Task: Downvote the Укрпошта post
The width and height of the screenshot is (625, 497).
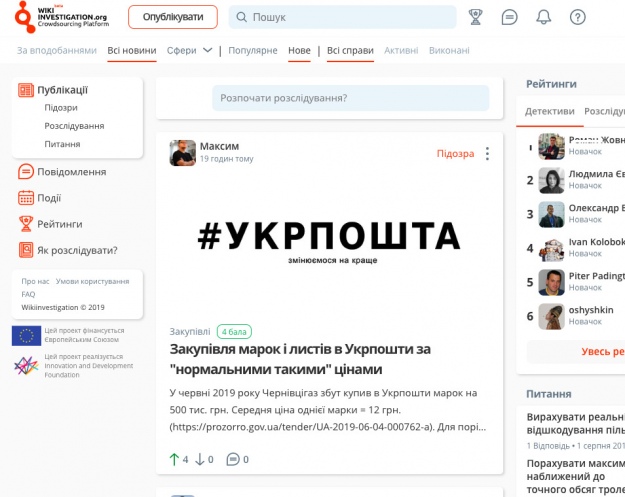Action: pos(199,459)
